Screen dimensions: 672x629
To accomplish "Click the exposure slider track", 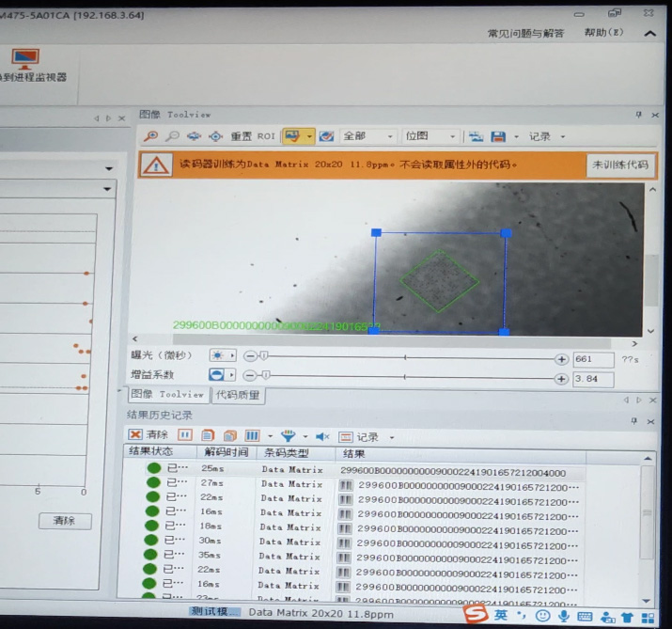I will point(406,356).
